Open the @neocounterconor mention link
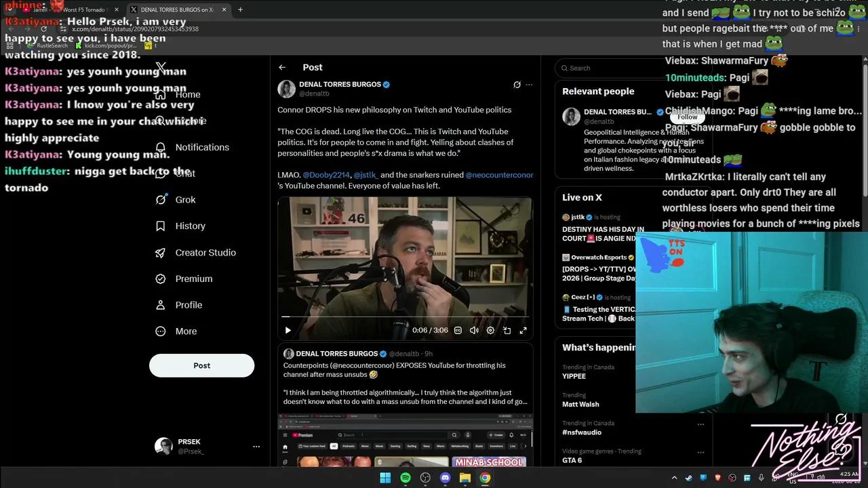868x488 pixels. (499, 175)
